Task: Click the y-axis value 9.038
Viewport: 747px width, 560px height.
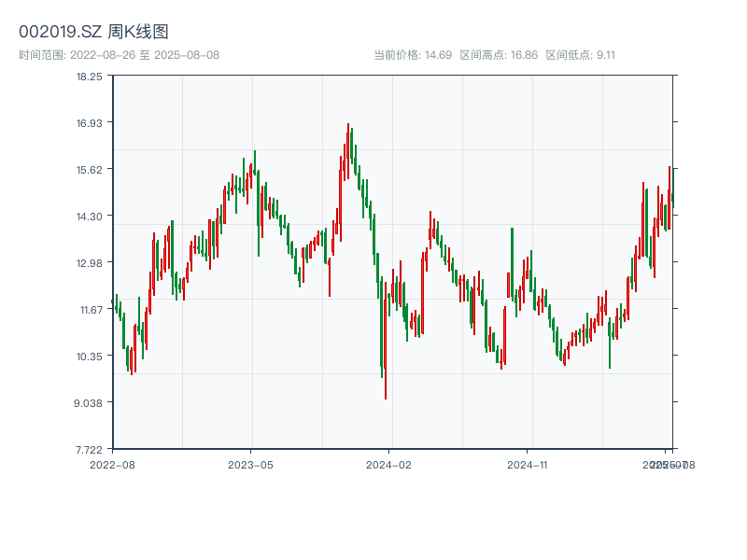Action: 88,403
